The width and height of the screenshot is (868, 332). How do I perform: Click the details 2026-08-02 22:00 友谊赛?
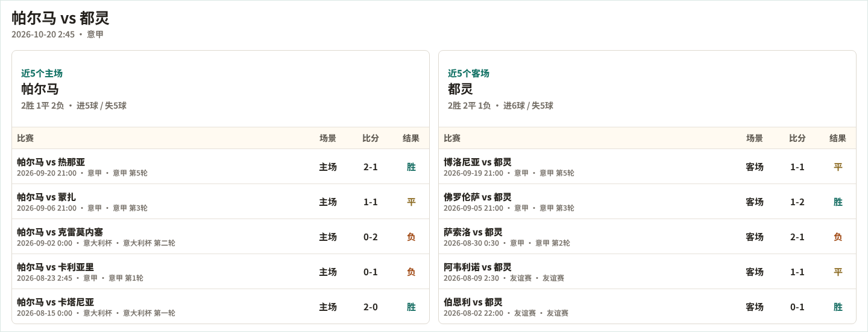[506, 313]
